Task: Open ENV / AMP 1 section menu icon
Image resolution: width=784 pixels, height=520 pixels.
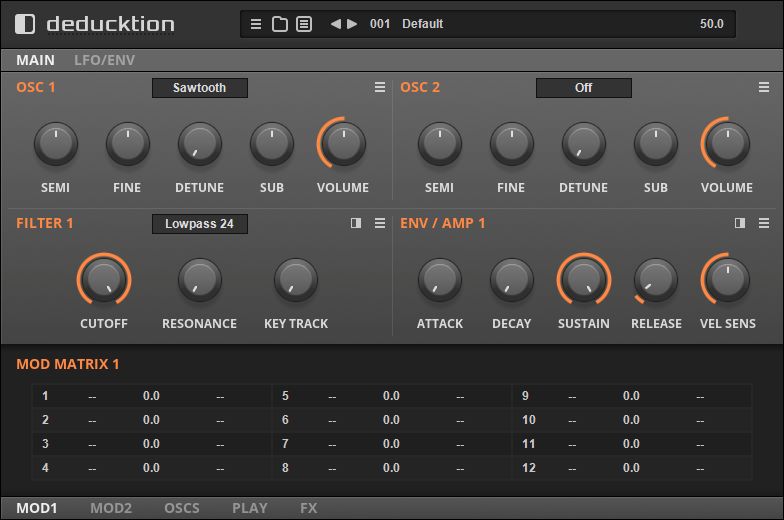Action: [764, 223]
